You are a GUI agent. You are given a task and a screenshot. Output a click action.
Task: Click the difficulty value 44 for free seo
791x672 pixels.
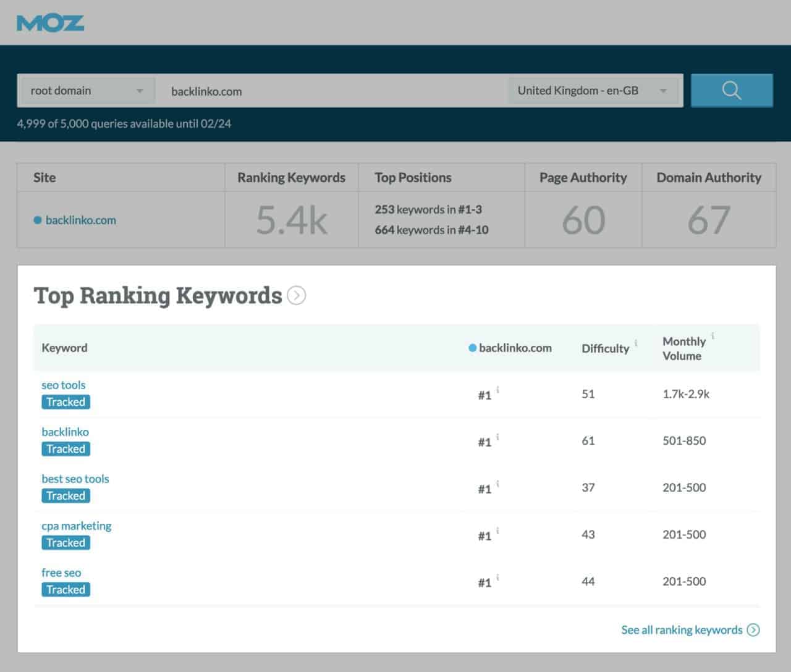[x=588, y=581]
